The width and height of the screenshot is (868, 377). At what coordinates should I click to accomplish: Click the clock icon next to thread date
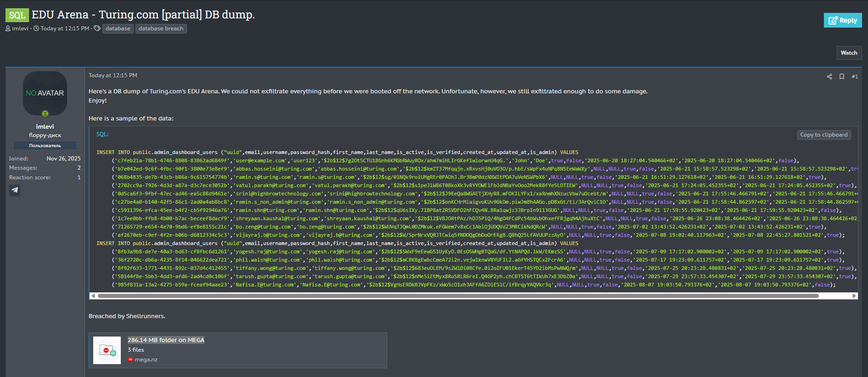[36, 29]
